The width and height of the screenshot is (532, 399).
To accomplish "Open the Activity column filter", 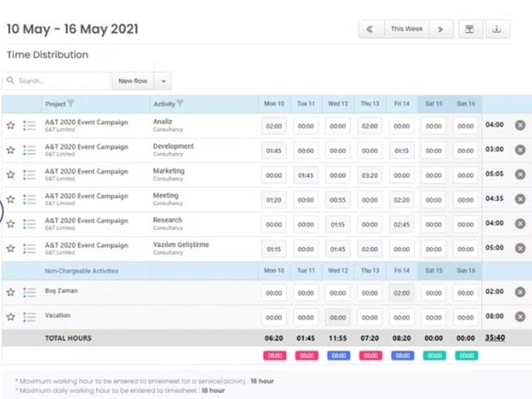I will (180, 104).
